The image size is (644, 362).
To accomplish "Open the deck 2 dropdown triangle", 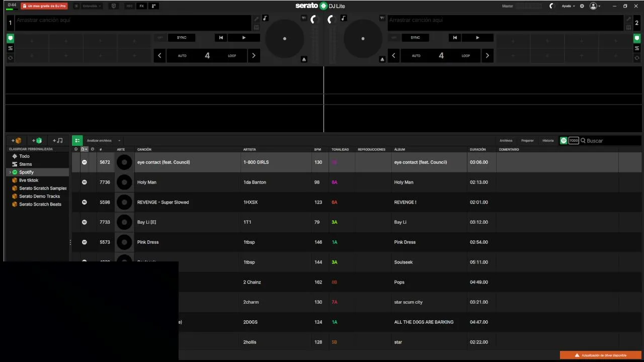I will (382, 18).
